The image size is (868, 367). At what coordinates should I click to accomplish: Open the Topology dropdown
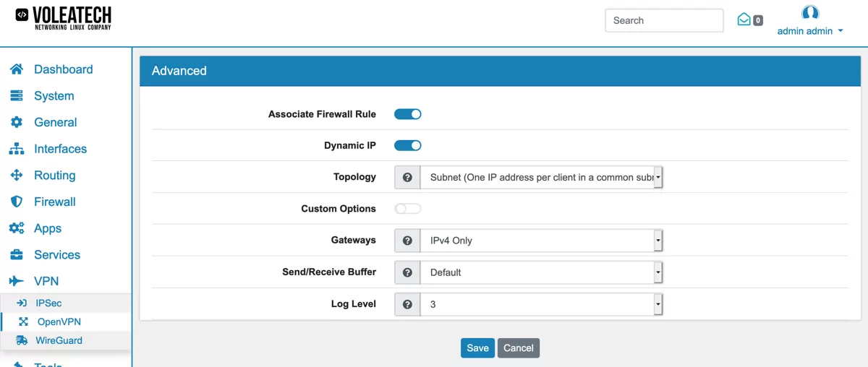click(x=541, y=177)
